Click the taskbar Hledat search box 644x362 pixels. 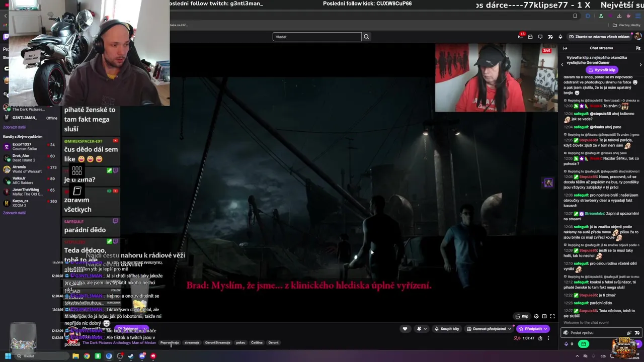click(42, 356)
